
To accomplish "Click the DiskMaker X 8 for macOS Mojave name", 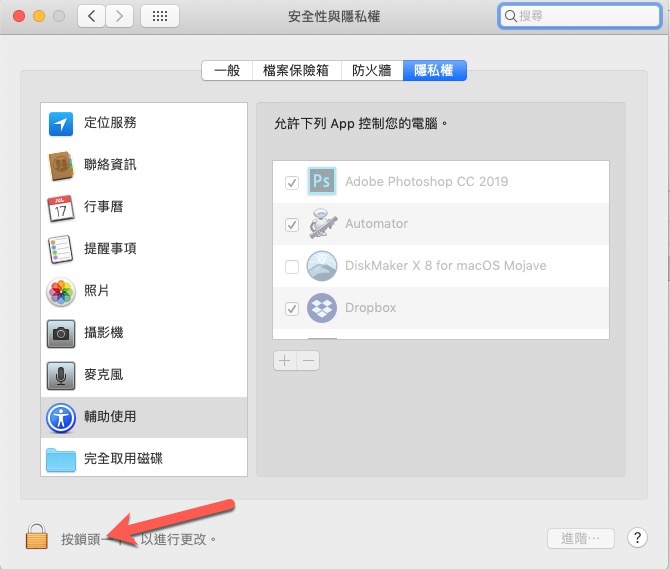I will [x=446, y=266].
